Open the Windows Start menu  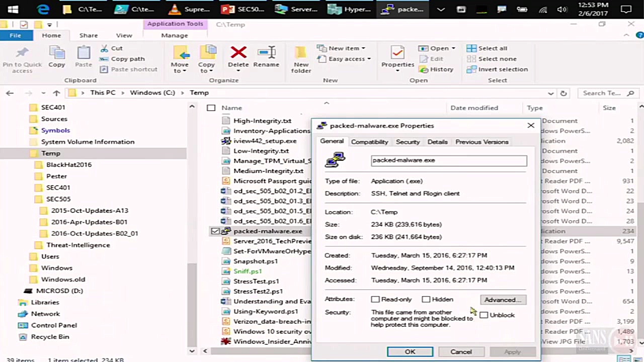point(13,9)
